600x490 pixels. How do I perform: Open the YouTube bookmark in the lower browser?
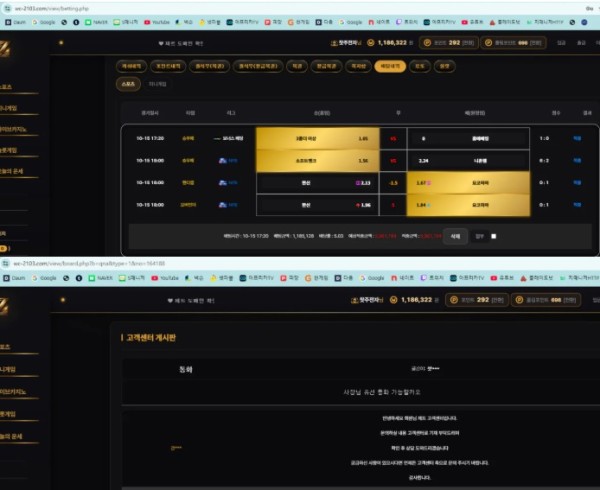click(x=165, y=278)
